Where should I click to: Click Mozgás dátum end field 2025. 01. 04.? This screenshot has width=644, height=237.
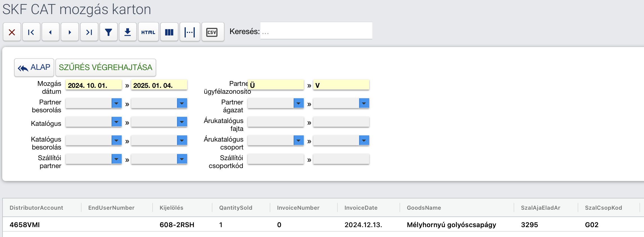159,85
